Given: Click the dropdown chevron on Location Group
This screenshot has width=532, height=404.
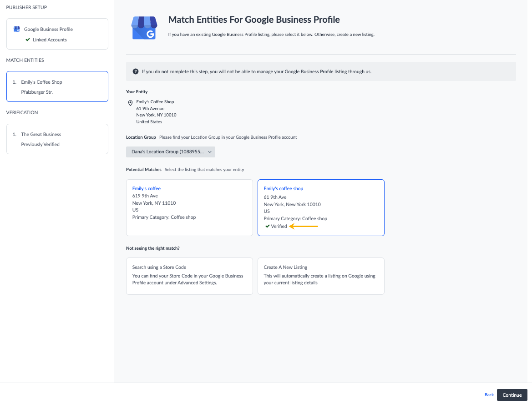Looking at the screenshot, I should tap(209, 152).
